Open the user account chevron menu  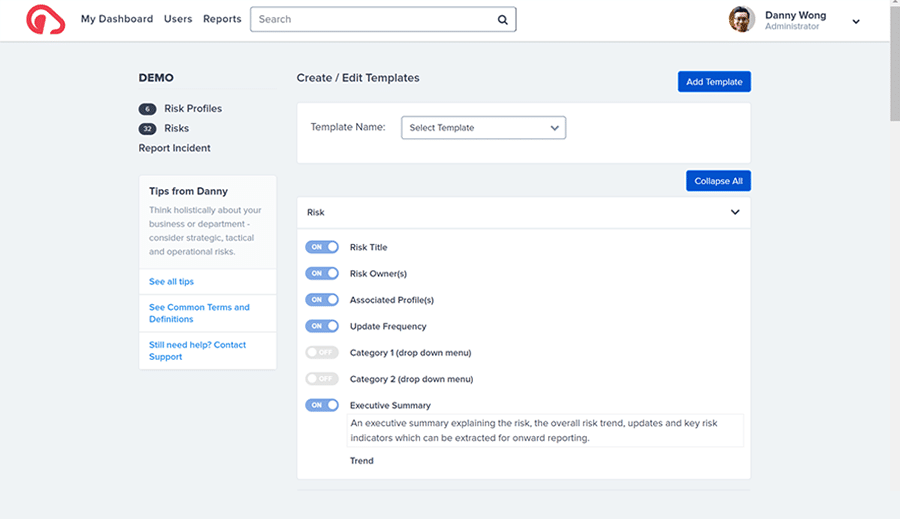coord(856,22)
